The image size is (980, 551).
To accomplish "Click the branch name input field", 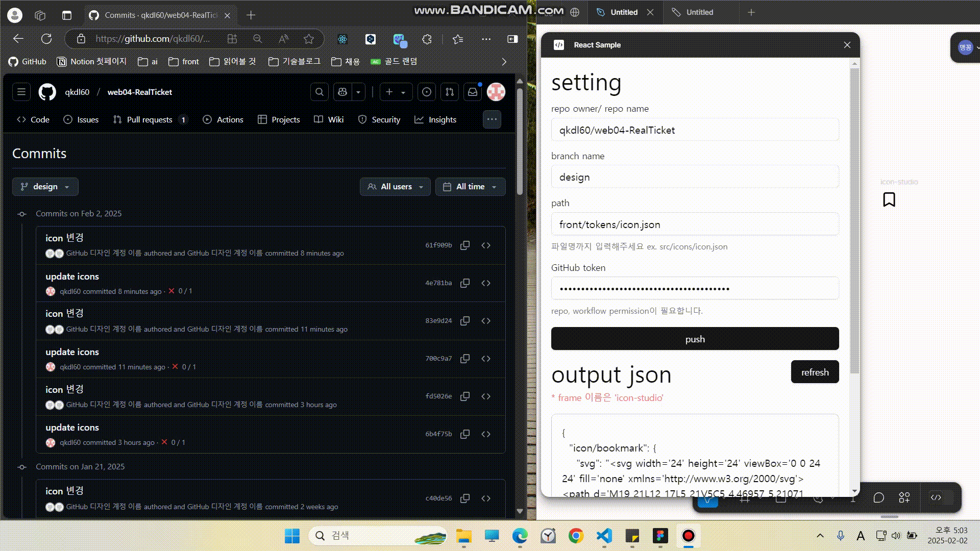I will pos(695,177).
